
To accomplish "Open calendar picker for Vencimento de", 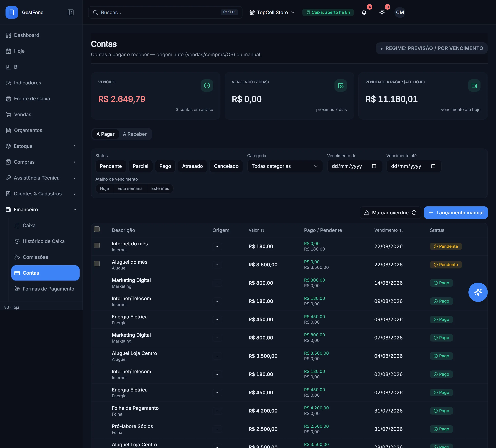I will (x=374, y=166).
